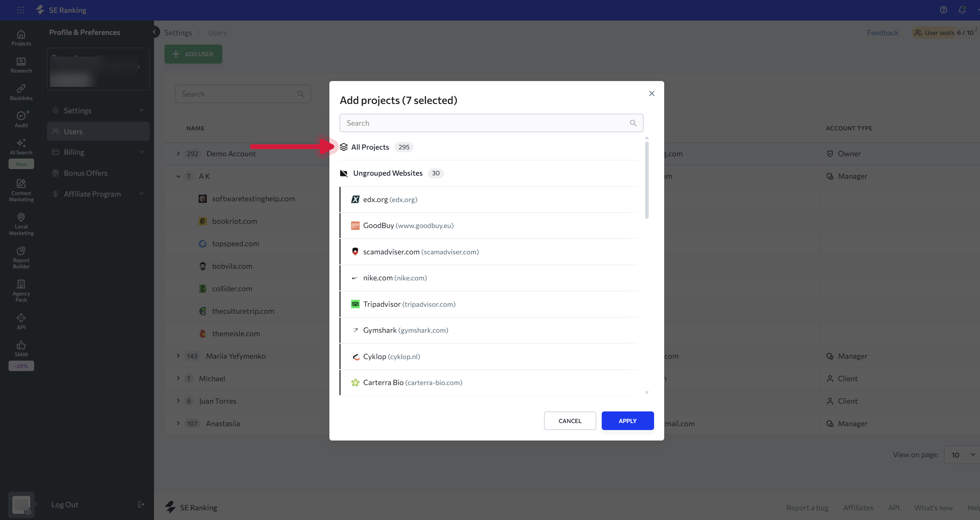
Task: Open the Users menu item
Action: [98, 131]
